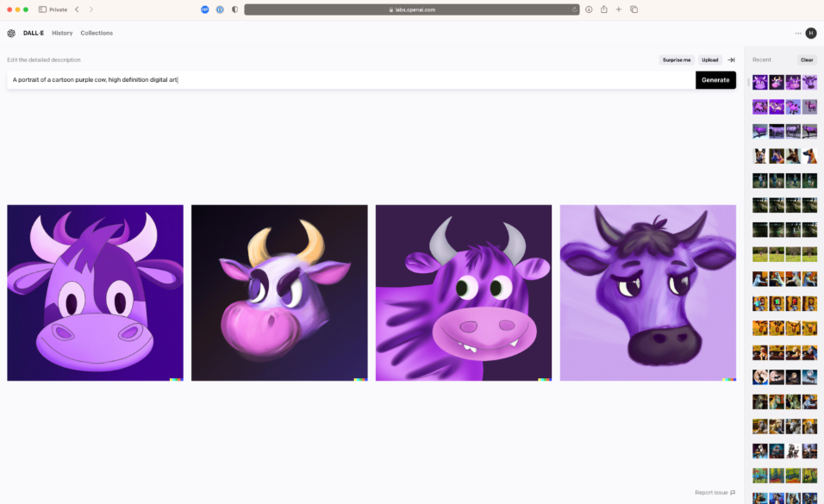The height and width of the screenshot is (504, 824).
Task: Open the DALL·E home tab
Action: point(33,33)
